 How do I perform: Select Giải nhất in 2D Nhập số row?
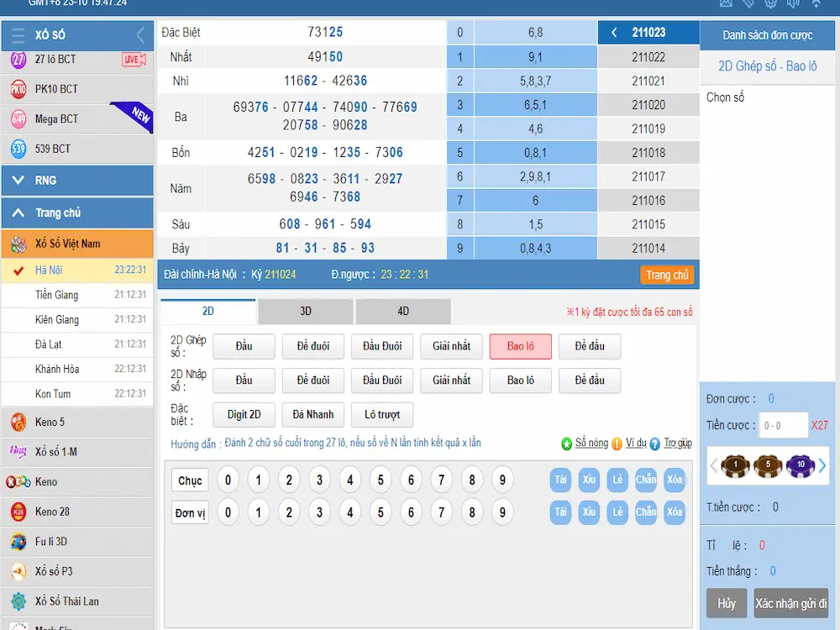click(x=451, y=381)
